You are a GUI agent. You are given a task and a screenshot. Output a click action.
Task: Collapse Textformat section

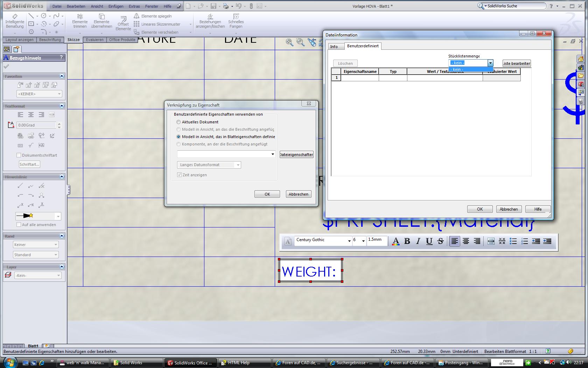pyautogui.click(x=62, y=106)
